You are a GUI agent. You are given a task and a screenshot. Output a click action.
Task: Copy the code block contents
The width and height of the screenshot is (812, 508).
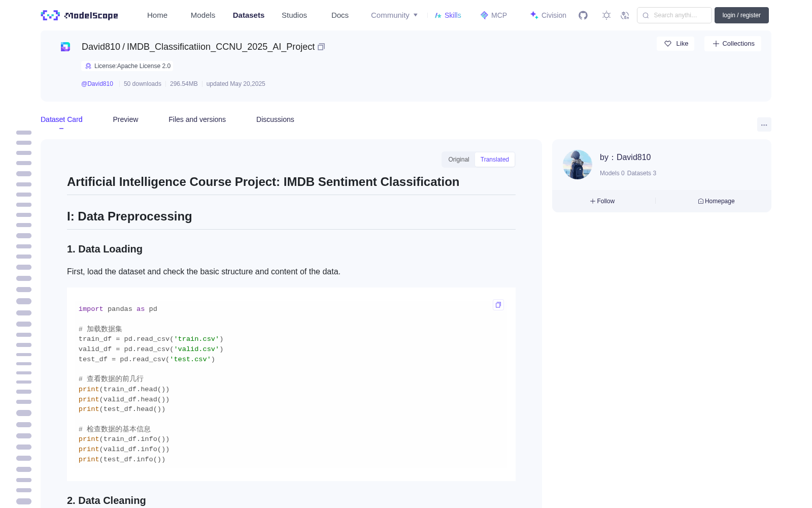pos(498,305)
